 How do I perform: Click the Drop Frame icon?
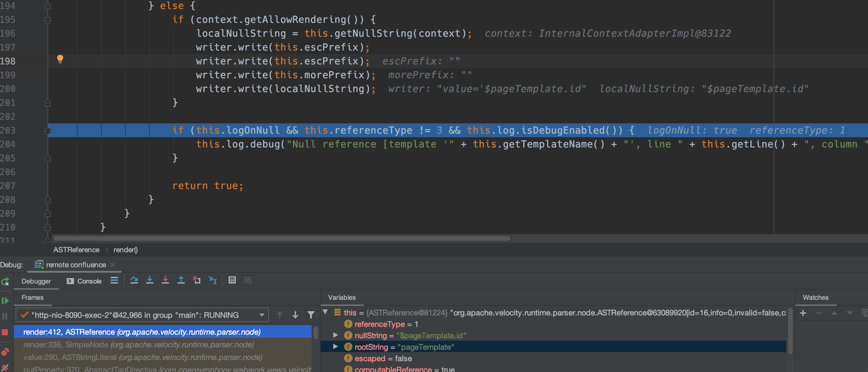click(196, 280)
